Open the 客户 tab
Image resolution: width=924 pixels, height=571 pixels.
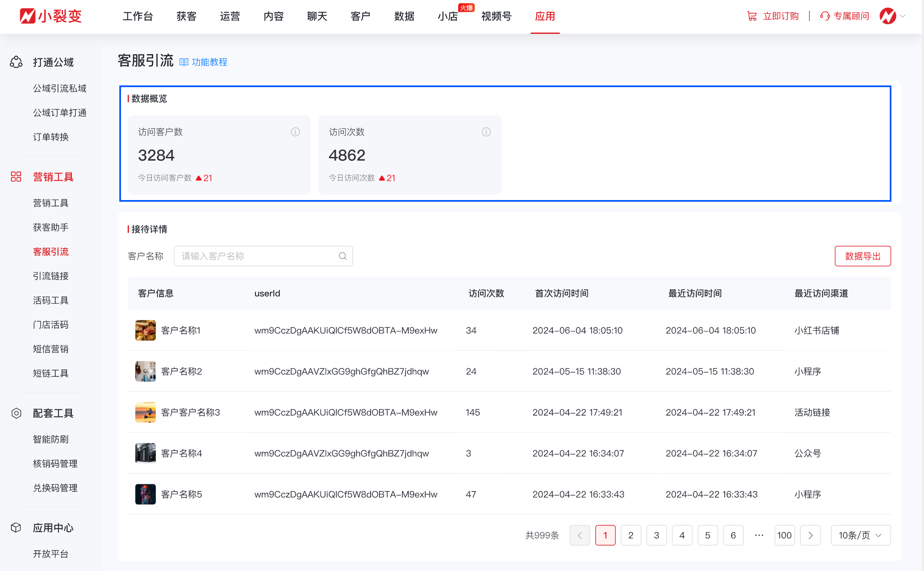point(361,16)
